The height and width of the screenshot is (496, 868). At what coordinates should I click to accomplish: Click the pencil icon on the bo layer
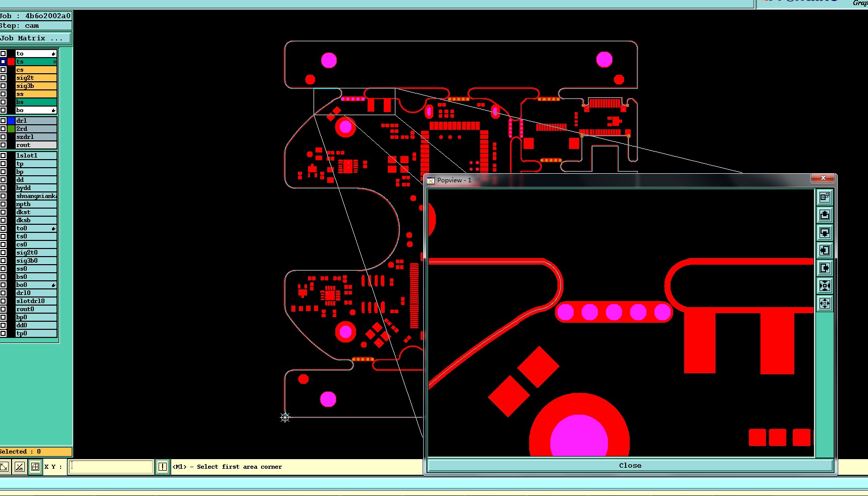tap(54, 110)
